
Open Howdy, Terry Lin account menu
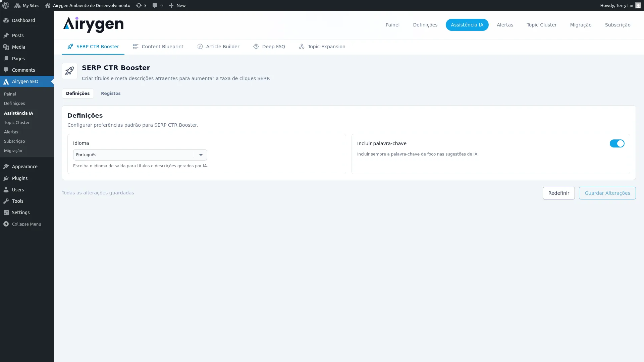pyautogui.click(x=621, y=5)
